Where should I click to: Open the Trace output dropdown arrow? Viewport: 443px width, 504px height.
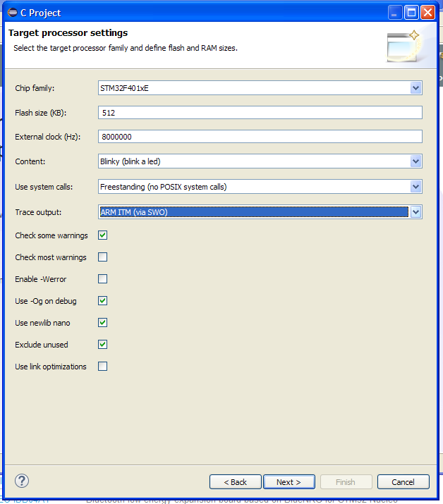415,212
